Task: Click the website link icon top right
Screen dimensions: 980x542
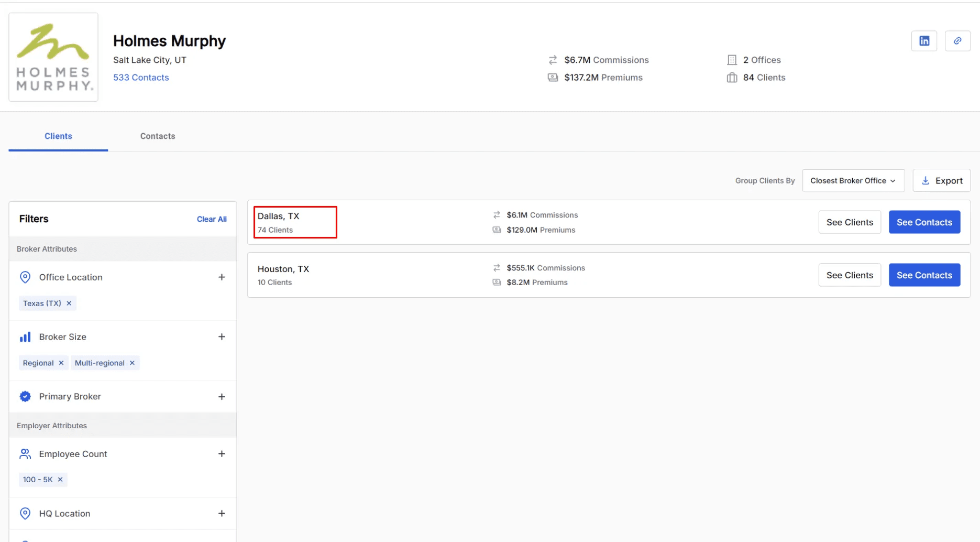Action: coord(957,40)
